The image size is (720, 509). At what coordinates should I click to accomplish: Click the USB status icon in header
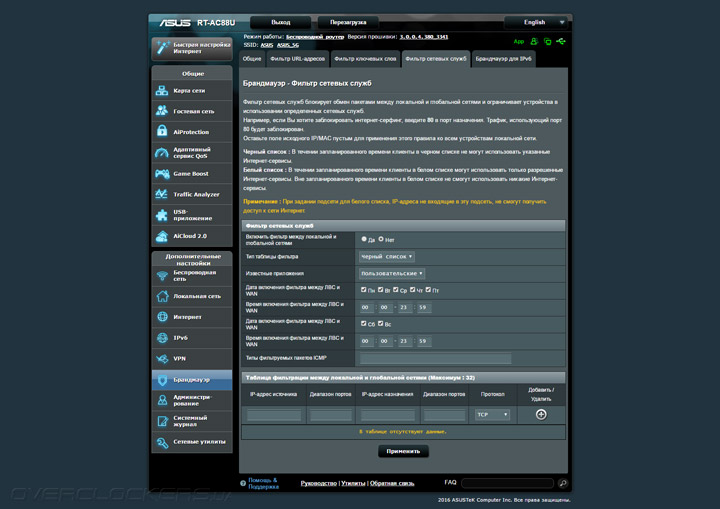point(562,41)
